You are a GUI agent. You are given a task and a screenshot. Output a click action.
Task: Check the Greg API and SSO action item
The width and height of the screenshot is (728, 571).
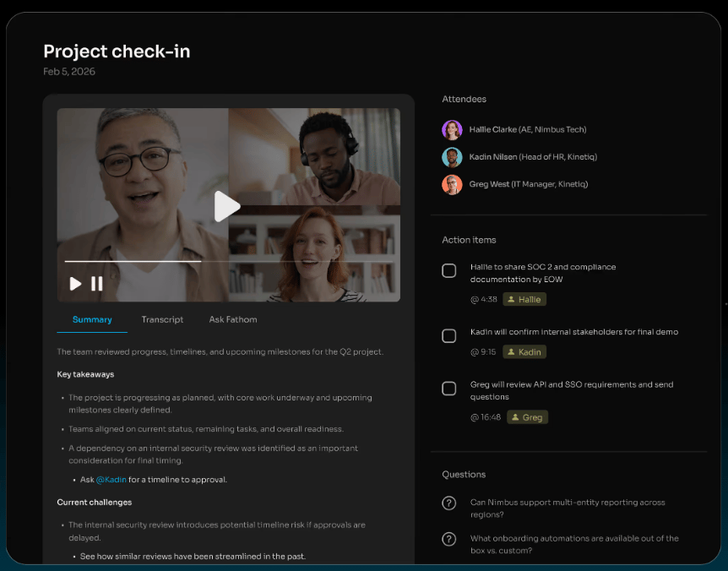coord(449,388)
